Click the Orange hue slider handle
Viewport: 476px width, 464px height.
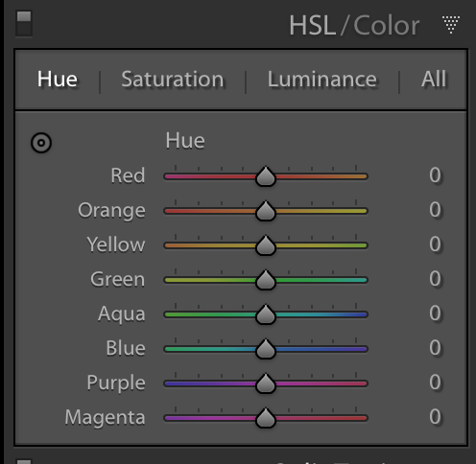(266, 211)
